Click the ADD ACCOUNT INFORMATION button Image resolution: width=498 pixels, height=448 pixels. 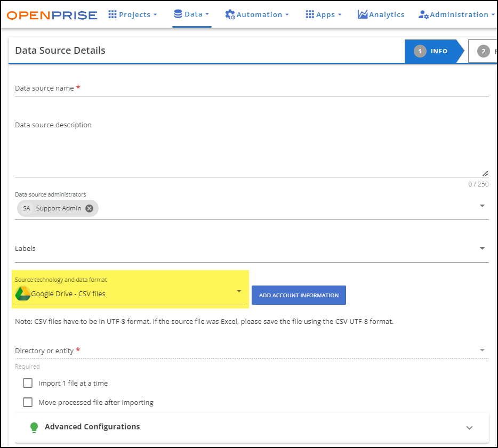coord(298,295)
